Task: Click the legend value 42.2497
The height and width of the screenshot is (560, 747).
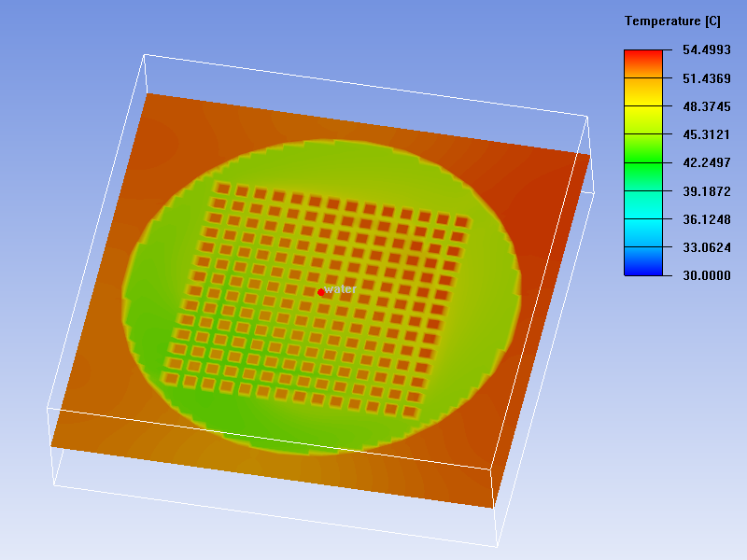Action: [707, 162]
